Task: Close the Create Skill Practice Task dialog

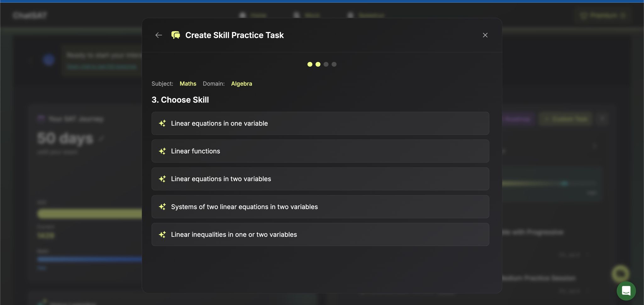Action: coord(485,35)
